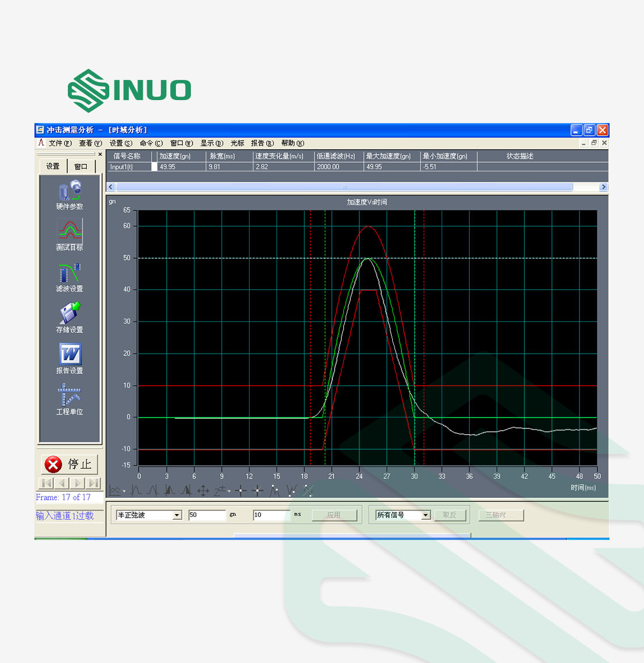Open 设置(S) menu

pyautogui.click(x=121, y=143)
